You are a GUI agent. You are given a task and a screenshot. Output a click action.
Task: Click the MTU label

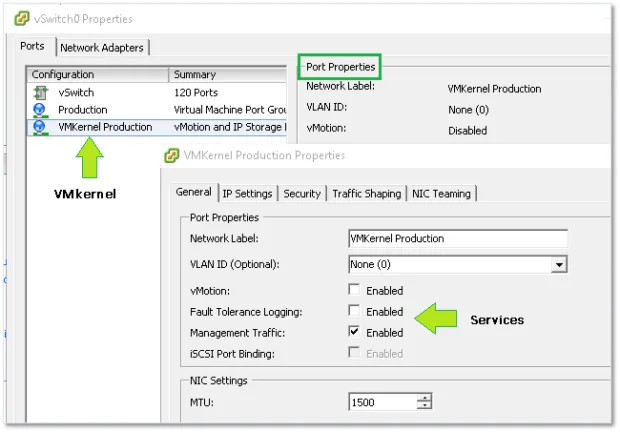pos(202,403)
